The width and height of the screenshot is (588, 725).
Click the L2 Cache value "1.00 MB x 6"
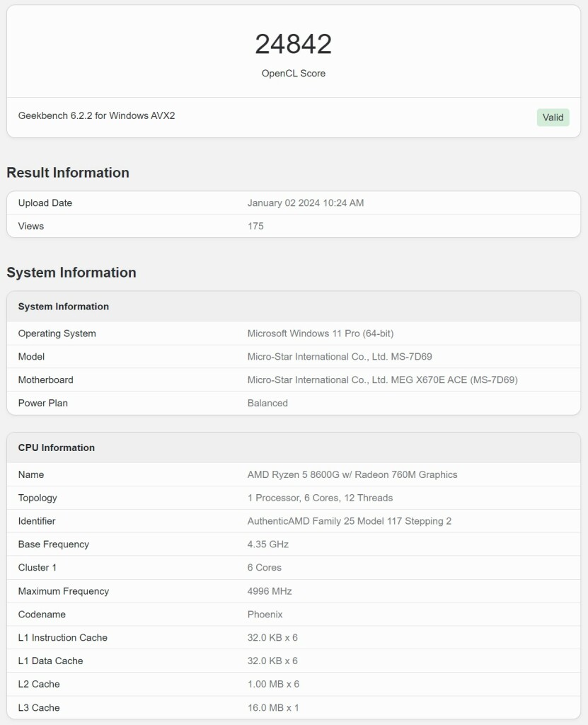273,684
